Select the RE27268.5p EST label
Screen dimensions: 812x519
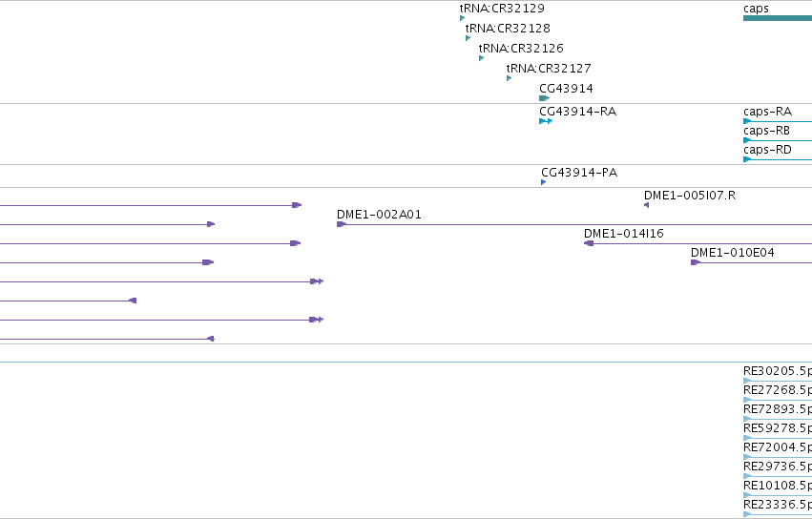coord(778,390)
